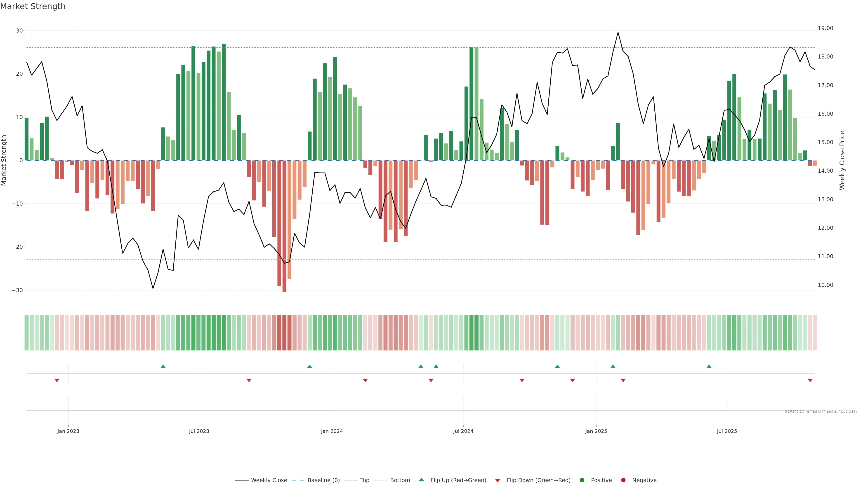Viewport: 868px width, 488px height.
Task: Click the Jul 2025 x-axis label
Action: [x=727, y=431]
